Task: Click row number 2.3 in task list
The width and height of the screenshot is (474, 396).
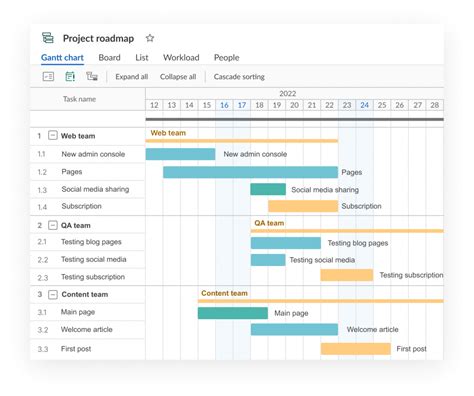Action: coord(43,278)
